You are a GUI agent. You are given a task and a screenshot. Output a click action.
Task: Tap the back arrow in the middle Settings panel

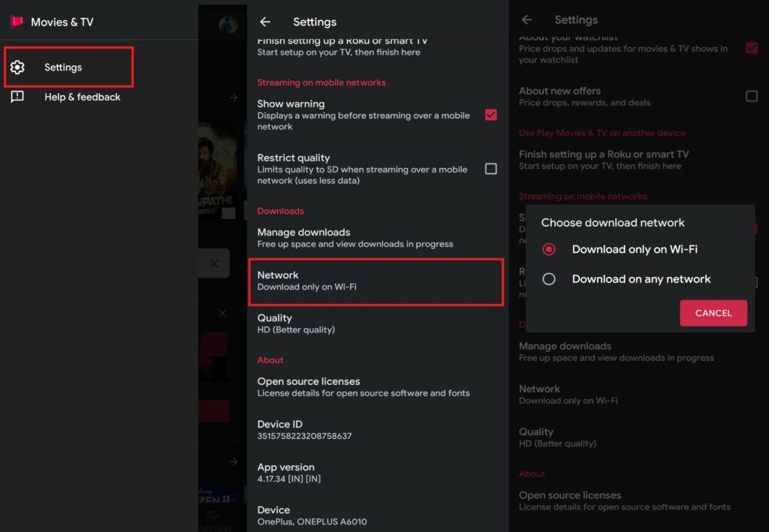coord(265,22)
